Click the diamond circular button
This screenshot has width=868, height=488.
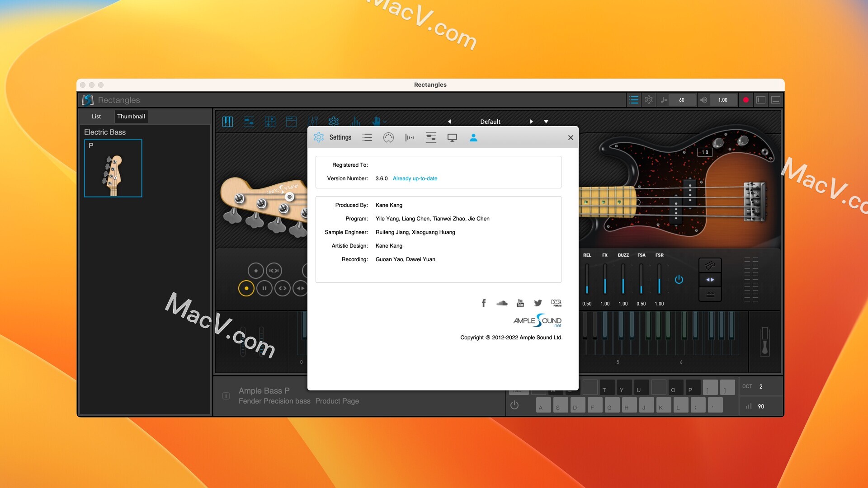pyautogui.click(x=256, y=271)
